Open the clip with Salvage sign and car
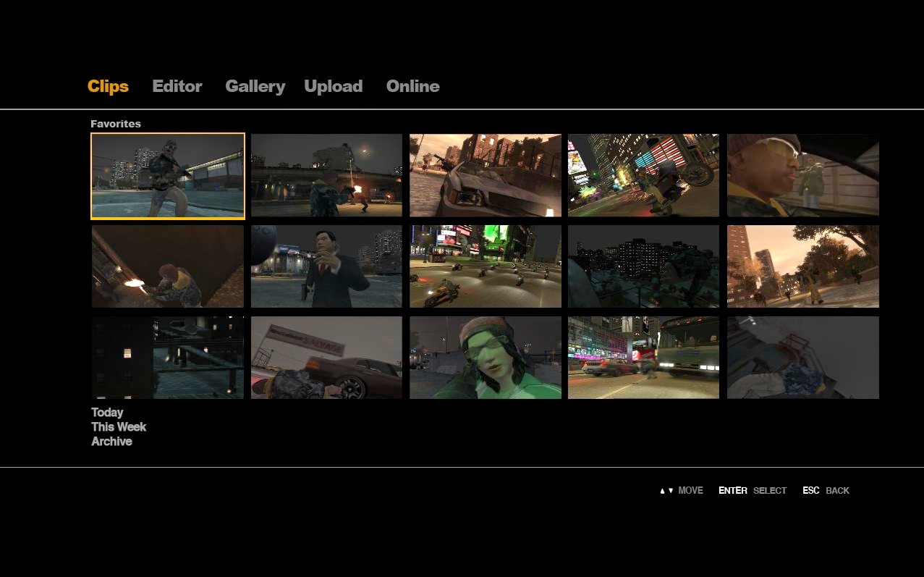Image resolution: width=924 pixels, height=577 pixels. pyautogui.click(x=326, y=358)
